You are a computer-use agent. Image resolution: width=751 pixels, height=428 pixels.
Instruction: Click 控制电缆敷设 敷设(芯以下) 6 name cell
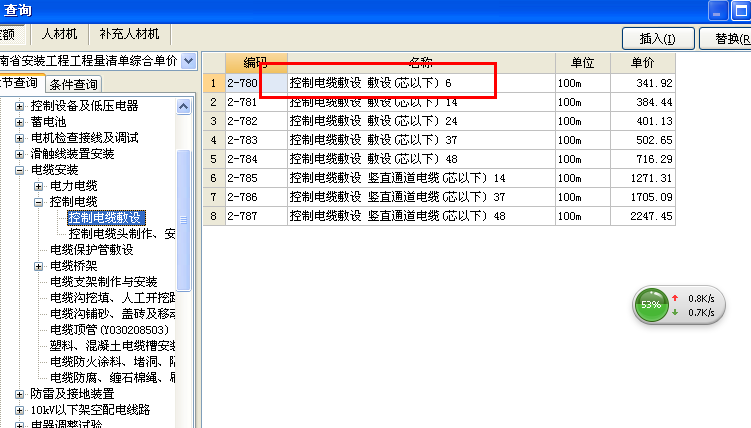(421, 83)
